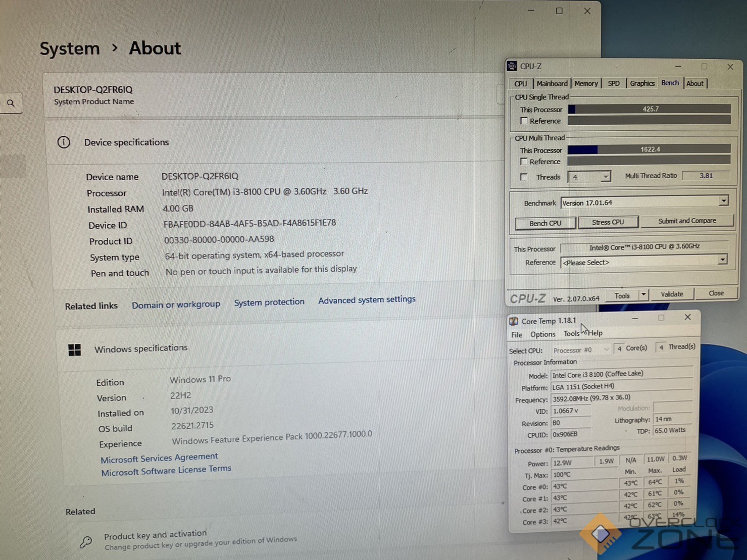Screen dimensions: 747x560
Task: Click the TDP value 65.0 Watts
Action: (x=672, y=430)
